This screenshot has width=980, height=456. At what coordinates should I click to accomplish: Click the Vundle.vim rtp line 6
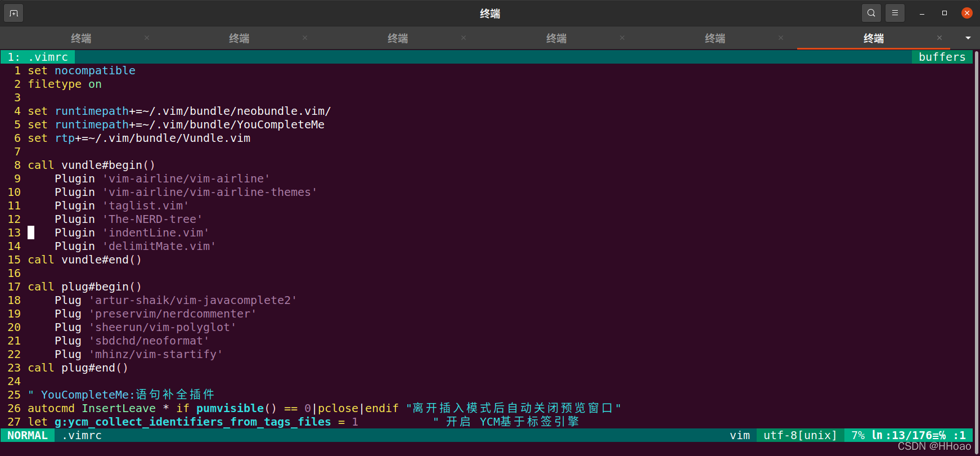point(139,138)
